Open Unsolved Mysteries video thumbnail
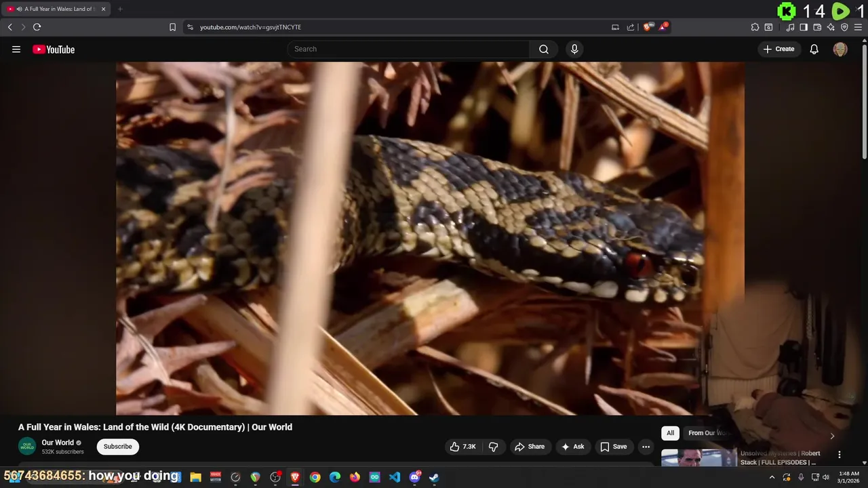868x488 pixels. coord(698,457)
